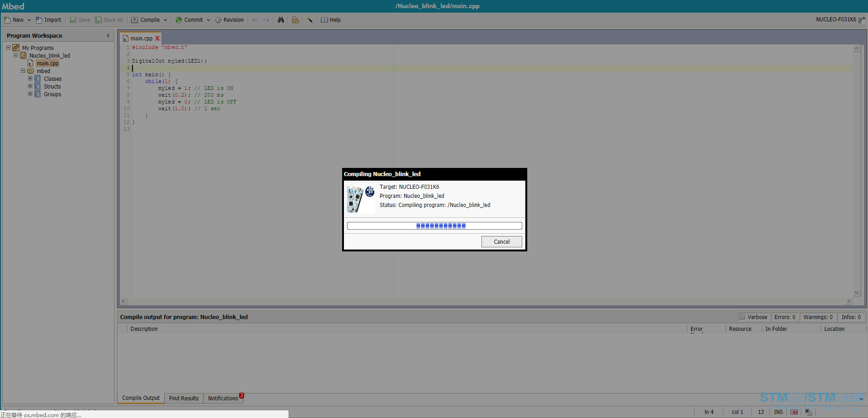This screenshot has height=418, width=868.
Task: Click the Save disk icon
Action: 73,20
